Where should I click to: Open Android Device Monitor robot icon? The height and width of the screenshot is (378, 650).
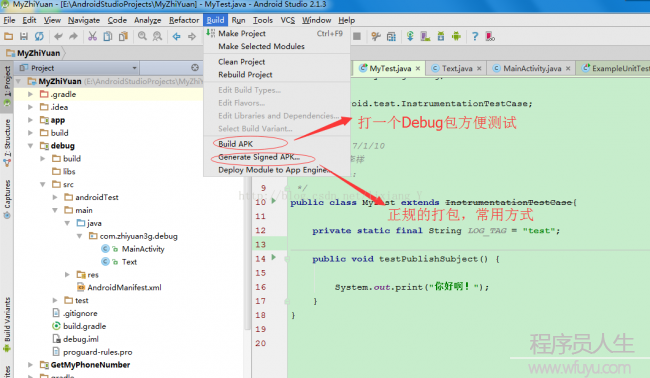456,36
